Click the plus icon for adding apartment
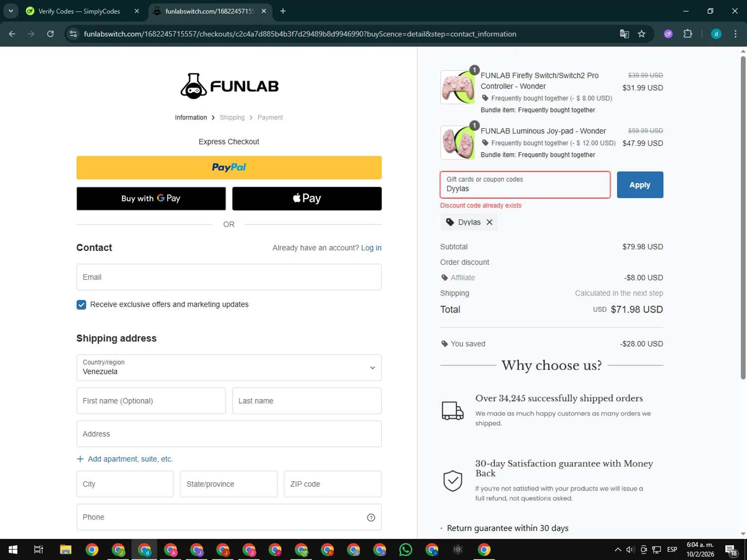Image resolution: width=747 pixels, height=560 pixels. click(80, 459)
